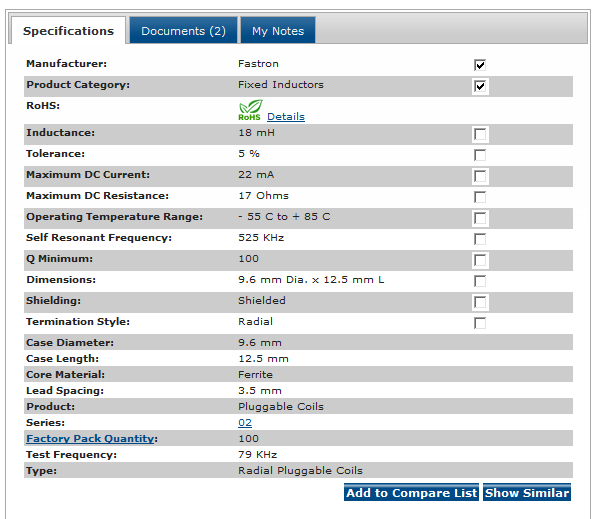Image resolution: width=595 pixels, height=519 pixels.
Task: Enable the Tolerance 5 % checkbox
Action: point(480,155)
